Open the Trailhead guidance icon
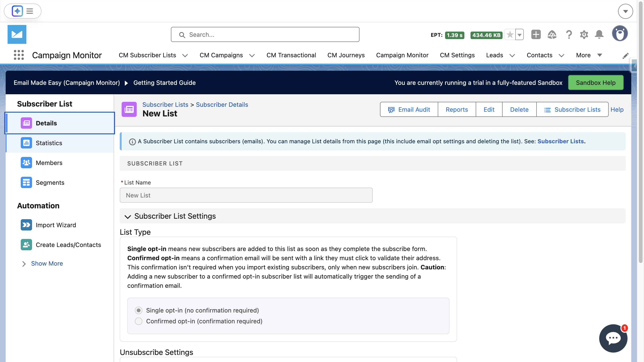This screenshot has width=644, height=362. pyautogui.click(x=552, y=34)
